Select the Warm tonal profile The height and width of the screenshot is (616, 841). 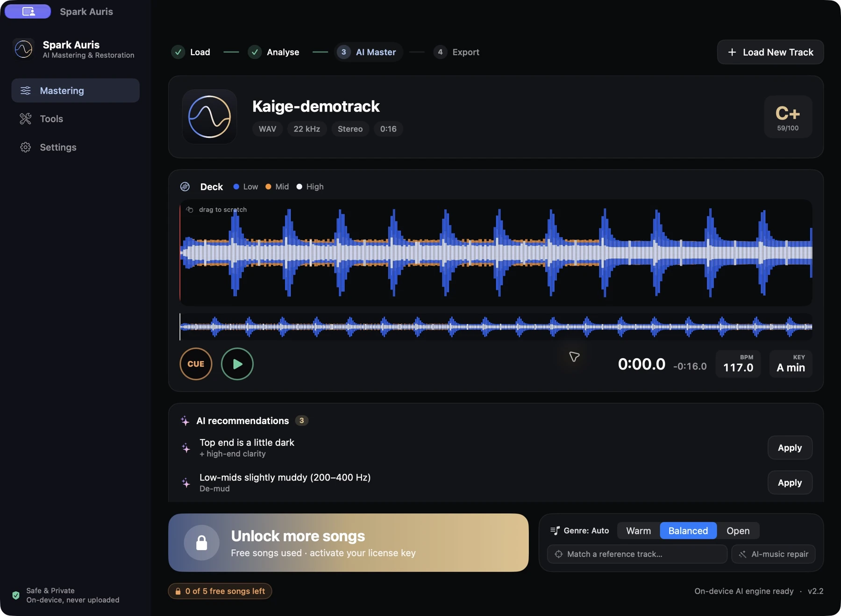(638, 531)
